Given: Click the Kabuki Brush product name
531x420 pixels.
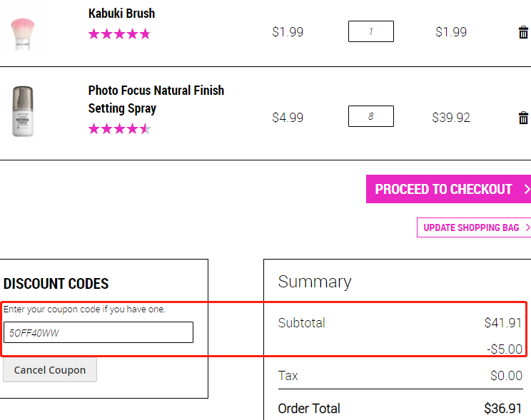Looking at the screenshot, I should (121, 14).
